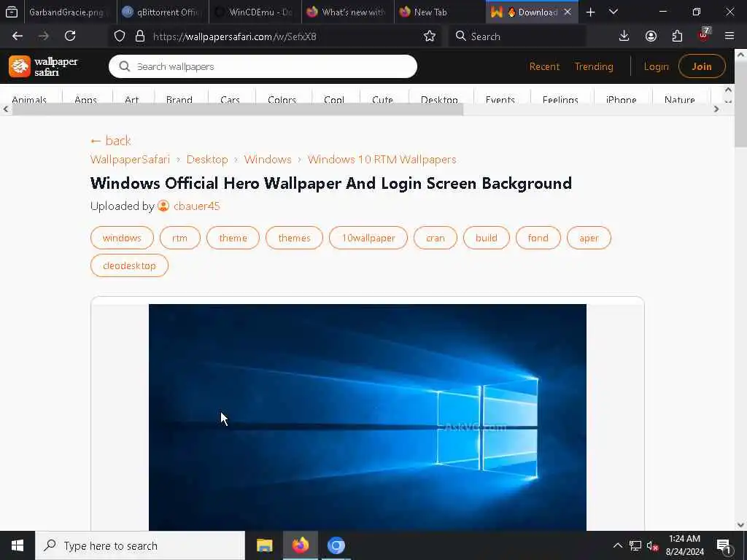Click the Firefox back arrow button

point(18,36)
